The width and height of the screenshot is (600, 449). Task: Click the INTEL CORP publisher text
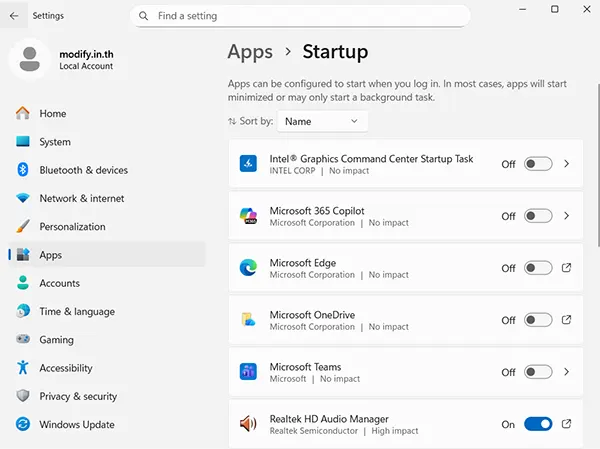(292, 171)
